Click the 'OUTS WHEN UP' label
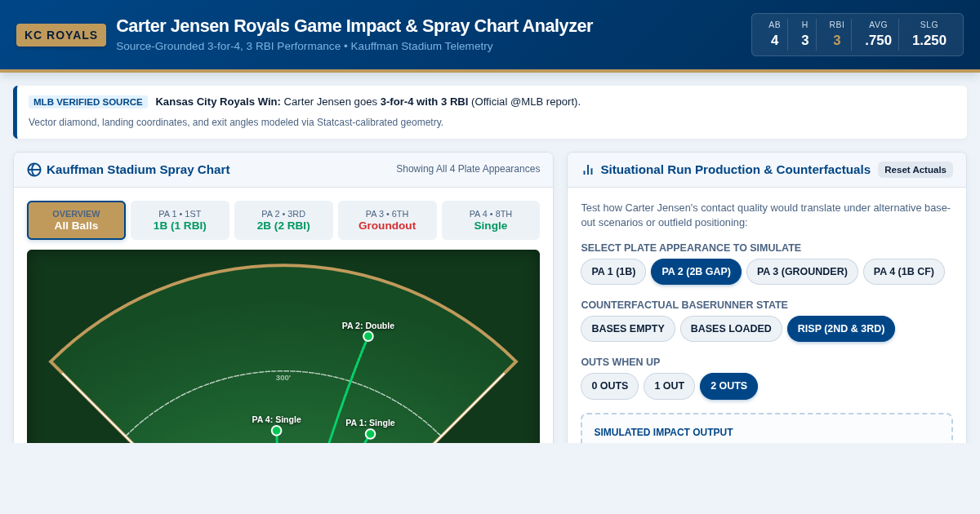The height and width of the screenshot is (514, 980). (621, 362)
